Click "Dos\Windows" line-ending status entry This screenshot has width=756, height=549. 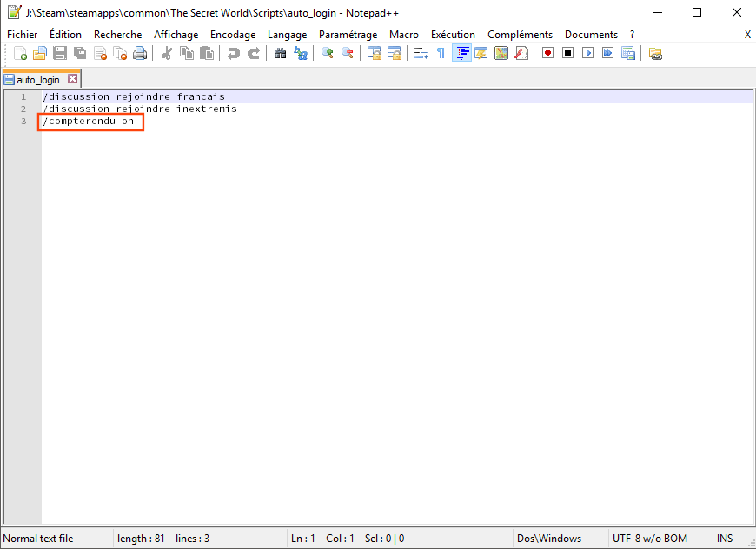tap(549, 539)
